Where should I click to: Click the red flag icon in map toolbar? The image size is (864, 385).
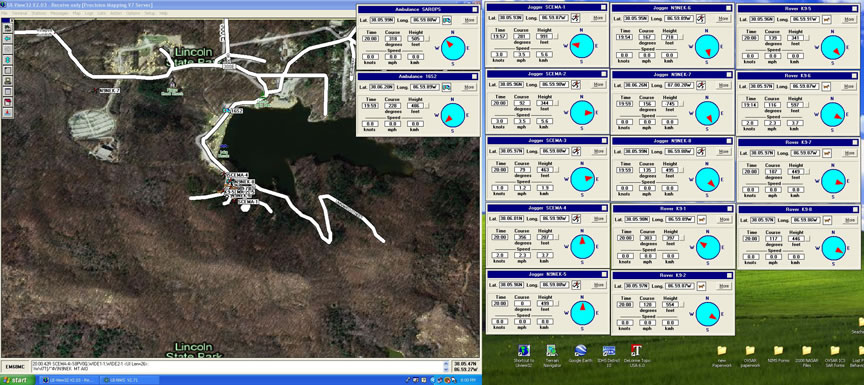coord(8,102)
